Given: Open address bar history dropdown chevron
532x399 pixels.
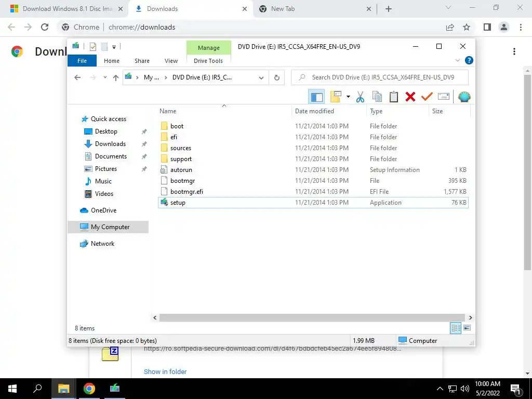Looking at the screenshot, I should click(x=261, y=78).
